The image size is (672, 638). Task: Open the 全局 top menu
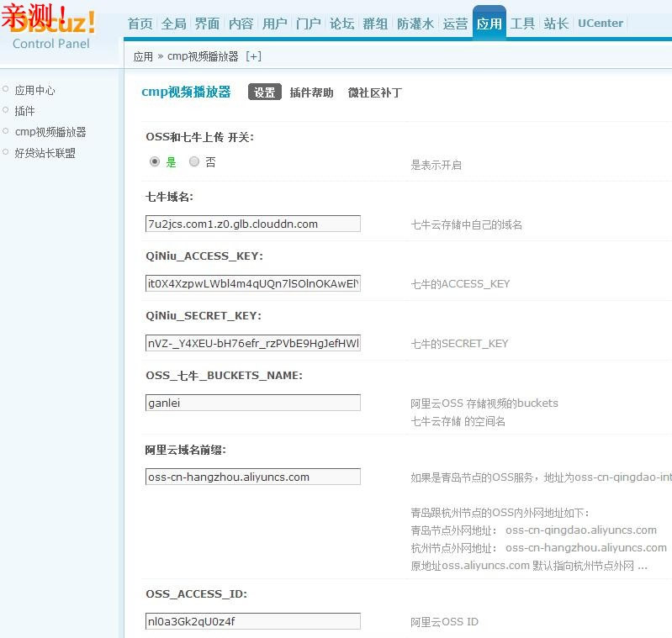coord(173,24)
